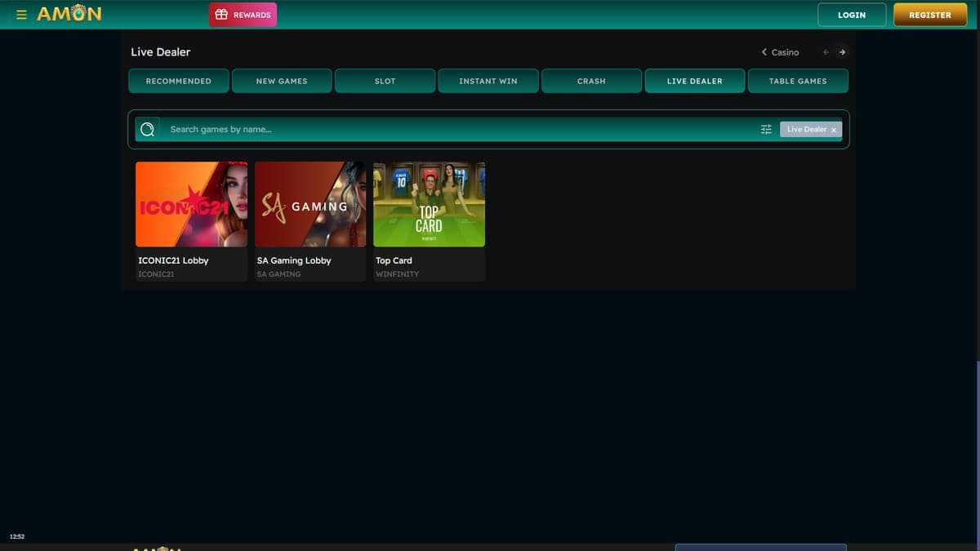The width and height of the screenshot is (980, 551).
Task: Click the SA Gaming Lobby title
Action: [294, 260]
